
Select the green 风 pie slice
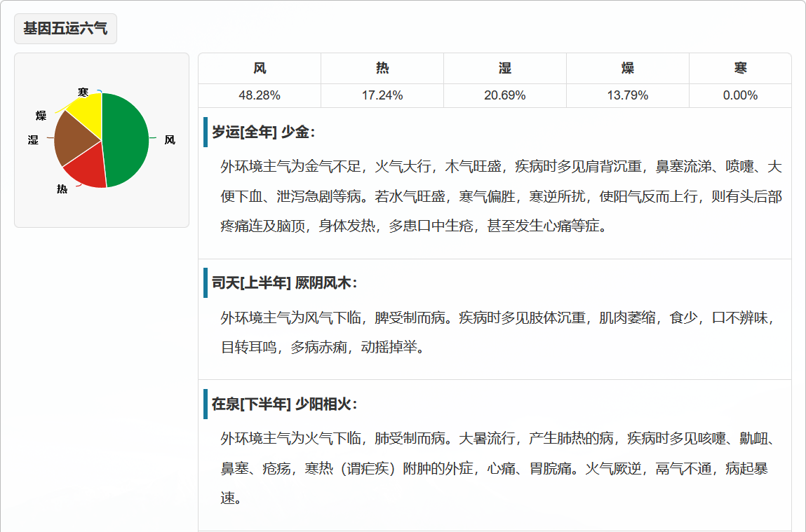click(x=127, y=139)
